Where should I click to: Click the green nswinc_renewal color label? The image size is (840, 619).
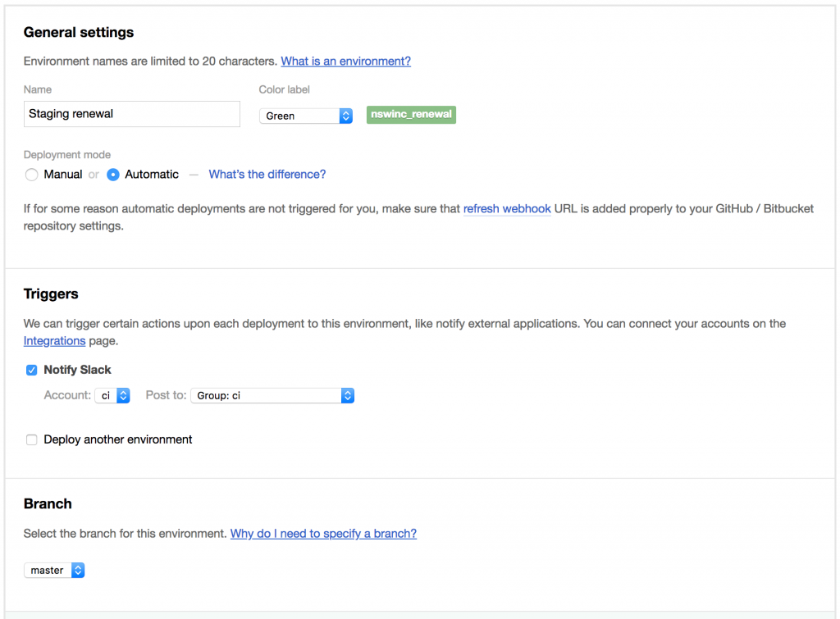tap(410, 115)
